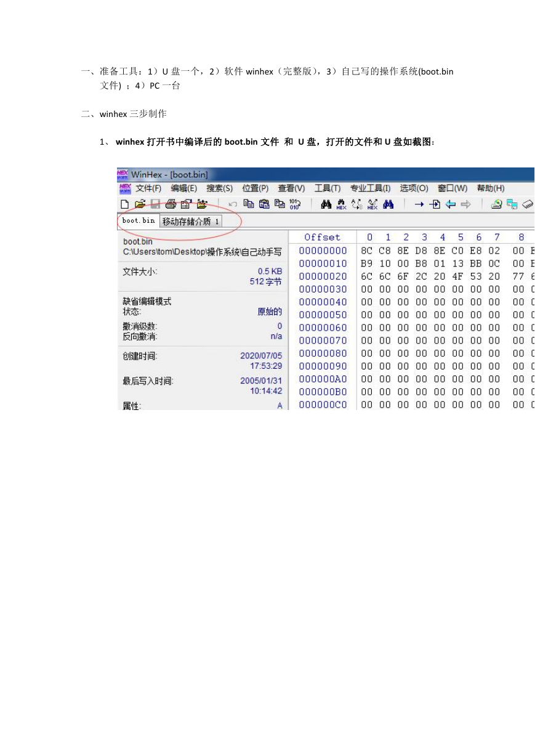Image resolution: width=535 pixels, height=756 pixels.
Task: Open the 文件(F) menu
Action: pos(148,188)
